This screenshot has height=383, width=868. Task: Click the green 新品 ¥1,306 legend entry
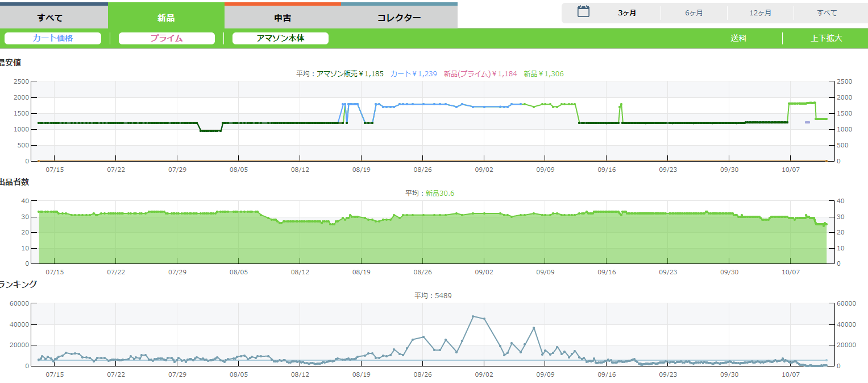[x=543, y=74]
